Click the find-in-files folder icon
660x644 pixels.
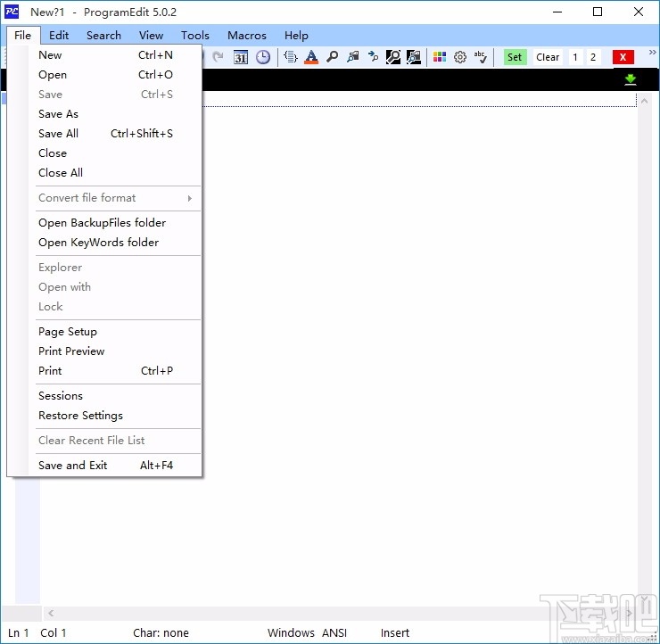tap(352, 57)
